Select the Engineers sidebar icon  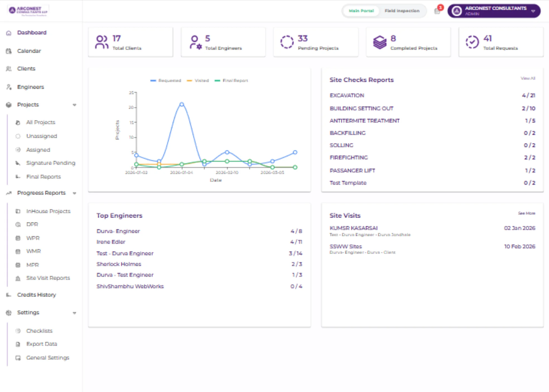9,87
